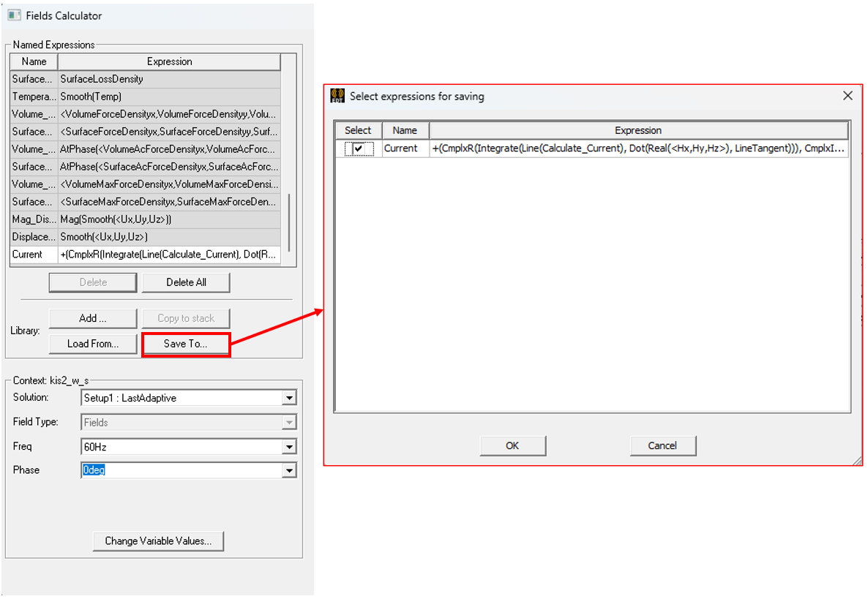Open the Phase dropdown arrow
868x599 pixels.
[x=290, y=470]
